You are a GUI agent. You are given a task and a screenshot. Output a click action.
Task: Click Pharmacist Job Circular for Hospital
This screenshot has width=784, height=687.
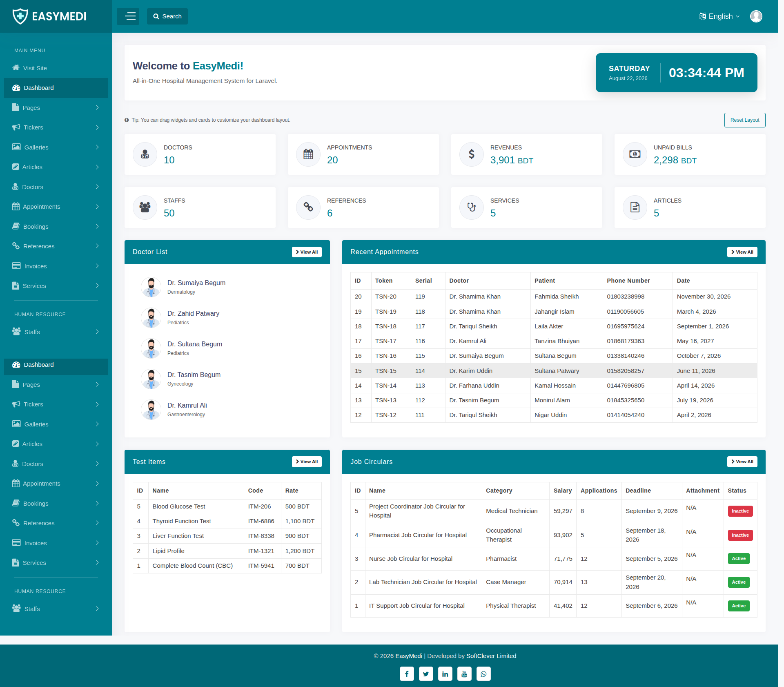click(418, 535)
